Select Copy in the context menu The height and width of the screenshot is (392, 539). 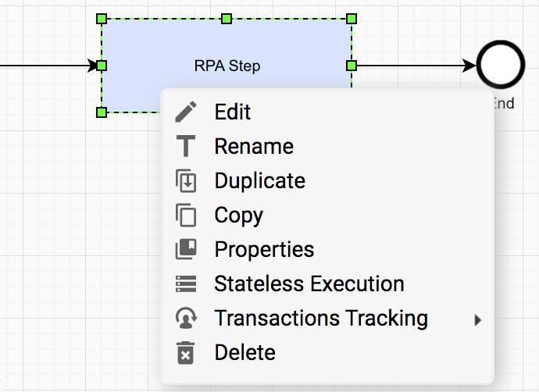point(327,215)
